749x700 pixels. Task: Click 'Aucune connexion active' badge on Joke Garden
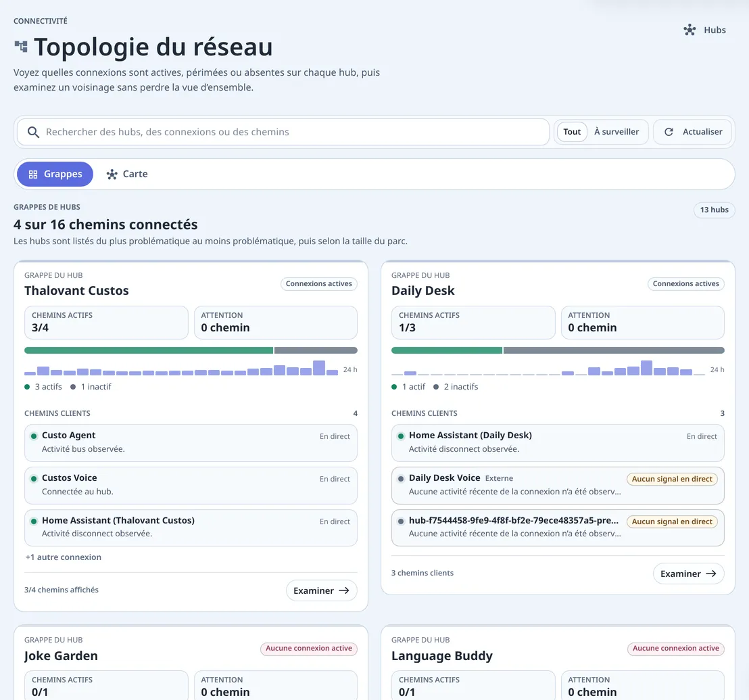pyautogui.click(x=308, y=649)
